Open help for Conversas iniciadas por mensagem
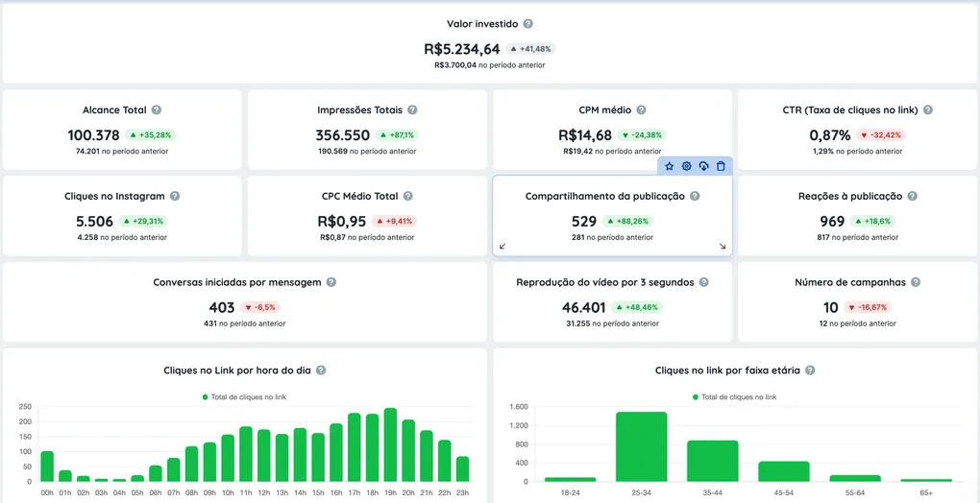This screenshot has height=503, width=980. [331, 282]
